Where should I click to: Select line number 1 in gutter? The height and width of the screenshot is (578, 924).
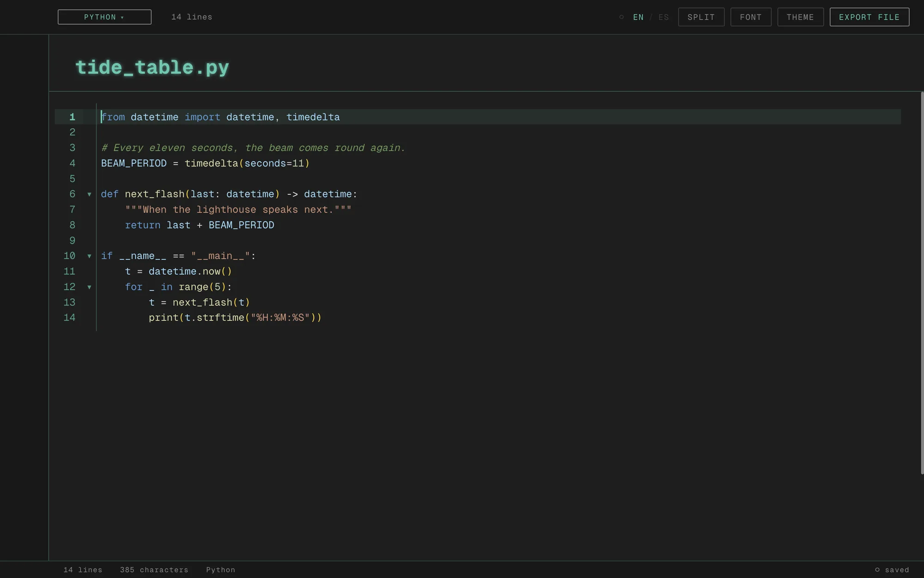(72, 117)
